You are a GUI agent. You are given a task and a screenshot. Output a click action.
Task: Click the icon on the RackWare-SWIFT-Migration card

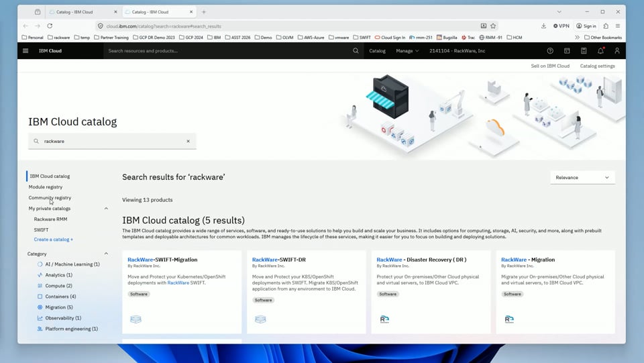(136, 319)
